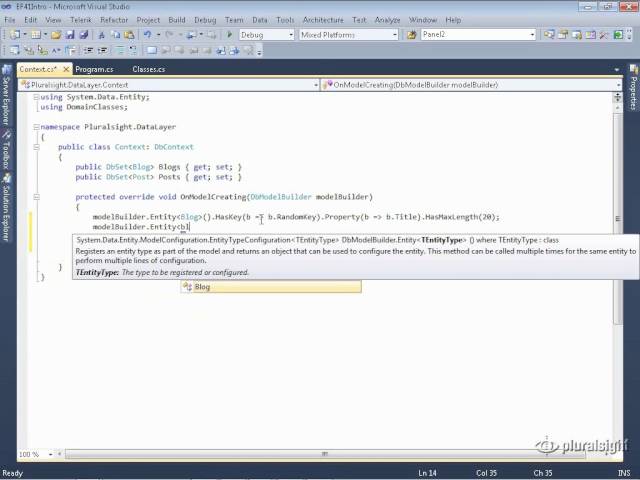Switch to the Classes.cs tab
Screen dimensions: 640x480
click(x=149, y=69)
